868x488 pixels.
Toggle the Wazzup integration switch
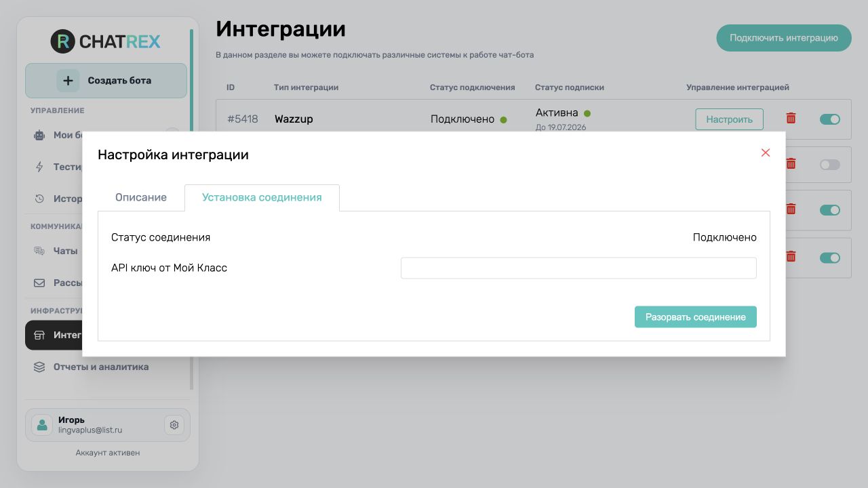pyautogui.click(x=830, y=119)
